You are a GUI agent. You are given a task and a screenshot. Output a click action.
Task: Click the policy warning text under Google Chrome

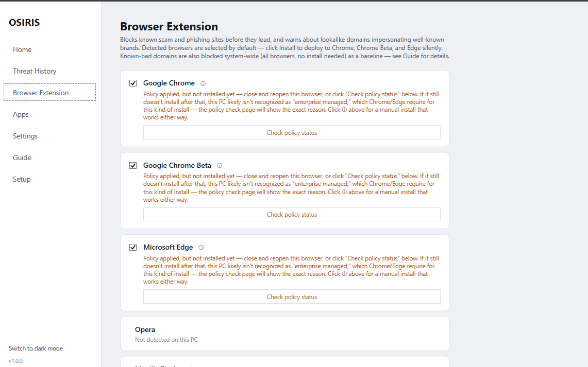pos(291,106)
